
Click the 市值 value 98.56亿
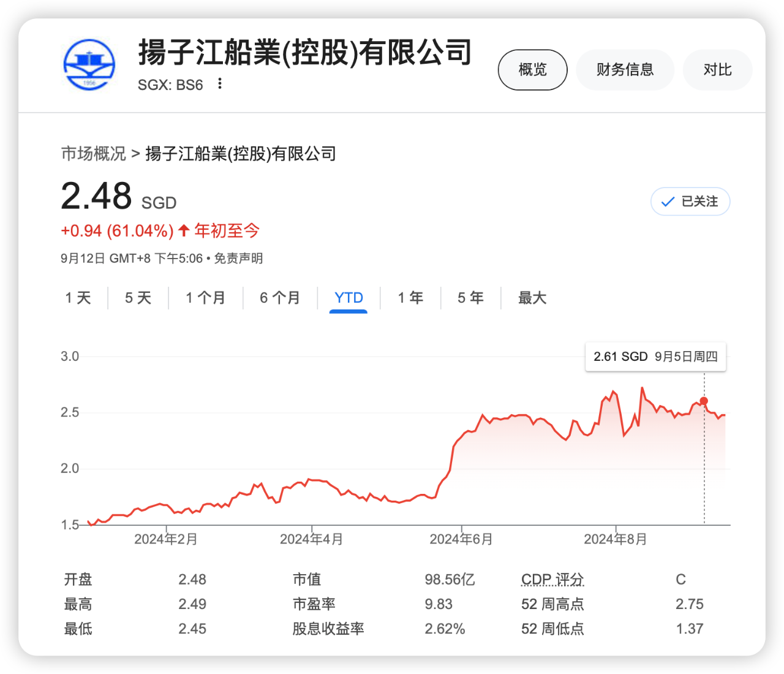click(x=450, y=580)
